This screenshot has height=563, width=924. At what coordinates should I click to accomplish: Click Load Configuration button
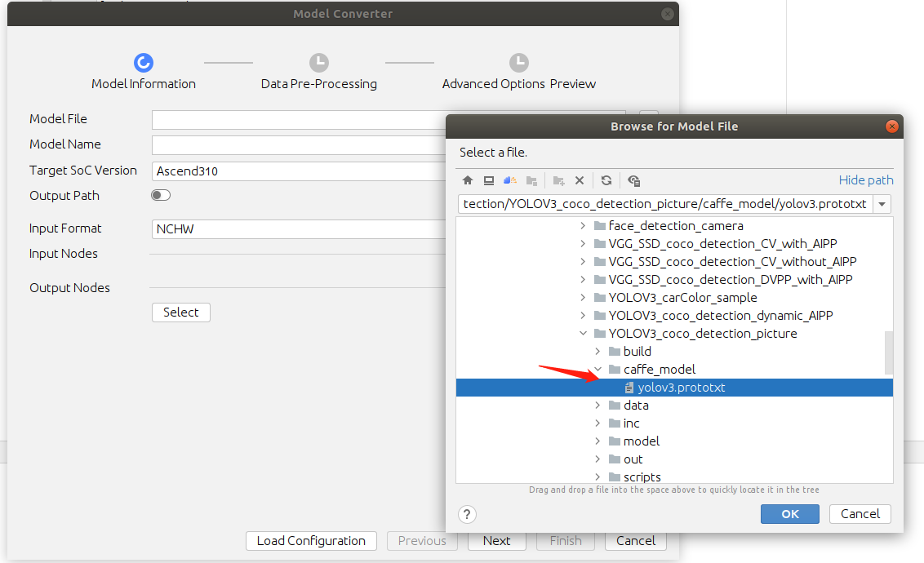tap(311, 541)
